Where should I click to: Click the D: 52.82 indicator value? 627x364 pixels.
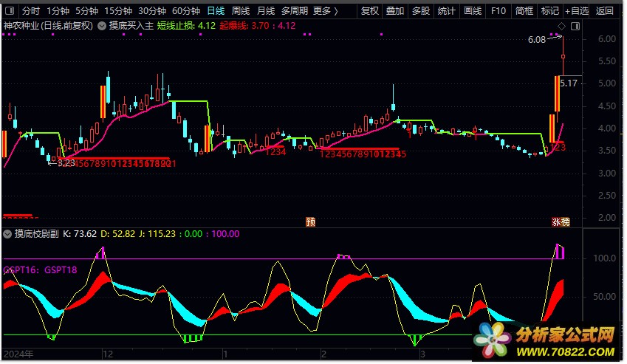pyautogui.click(x=117, y=234)
